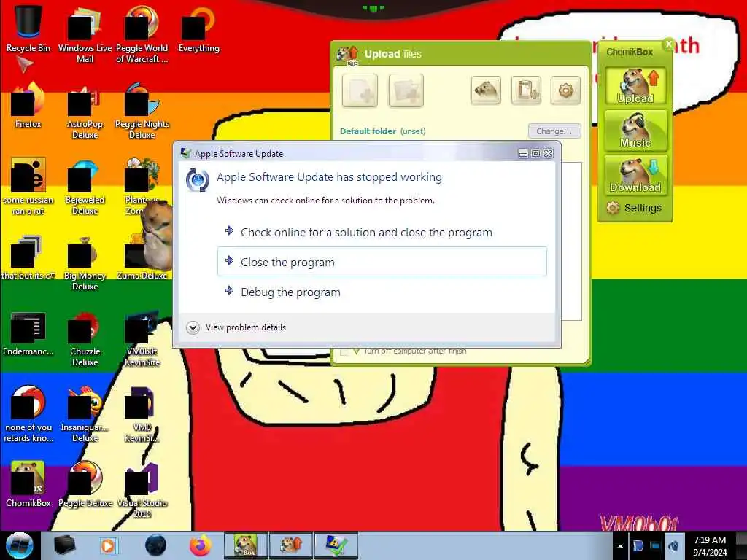The height and width of the screenshot is (560, 747).
Task: Open media player from the taskbar
Action: tap(109, 545)
